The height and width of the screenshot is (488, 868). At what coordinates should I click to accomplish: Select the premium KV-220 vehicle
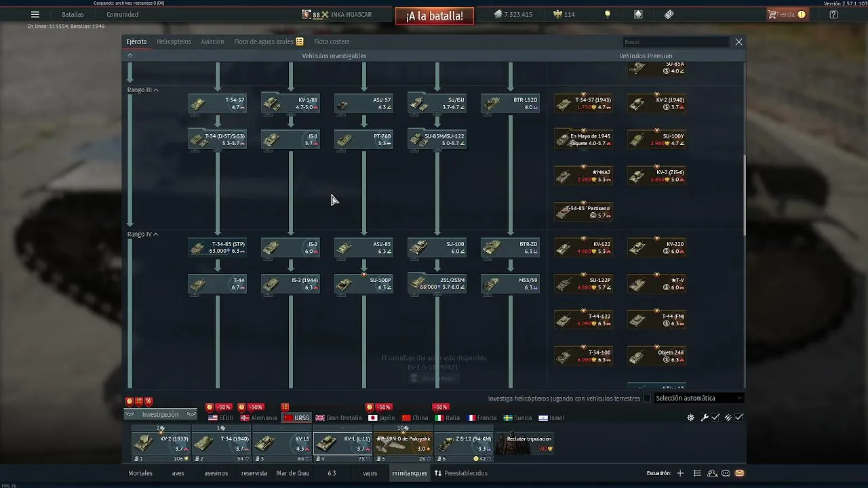[657, 247]
